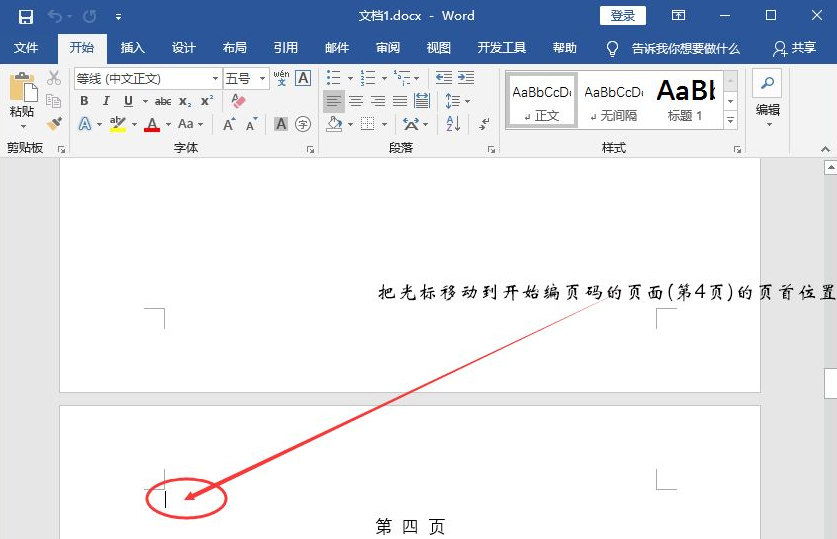Viewport: 837px width, 539px height.
Task: Open the 布局 ribbon tab
Action: coord(234,48)
